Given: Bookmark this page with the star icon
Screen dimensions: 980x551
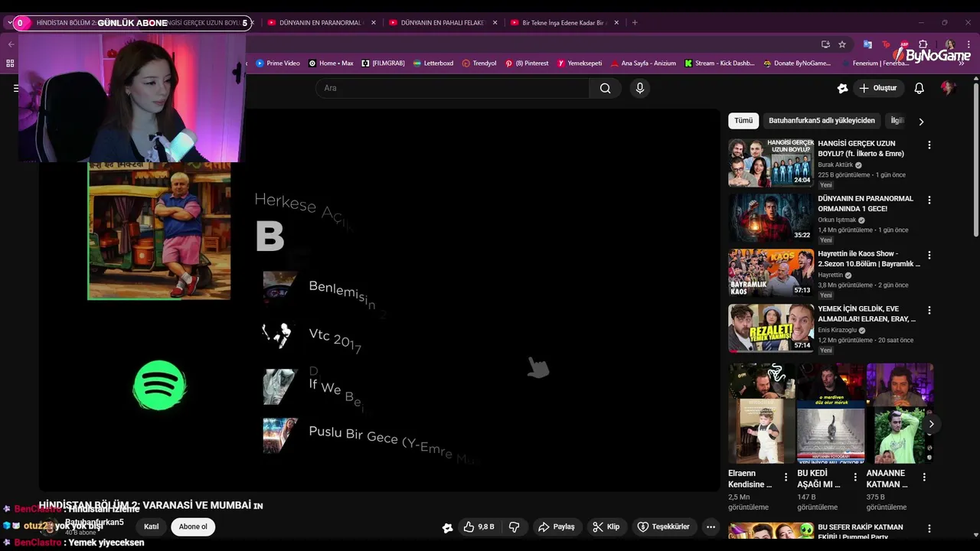Looking at the screenshot, I should [x=842, y=44].
